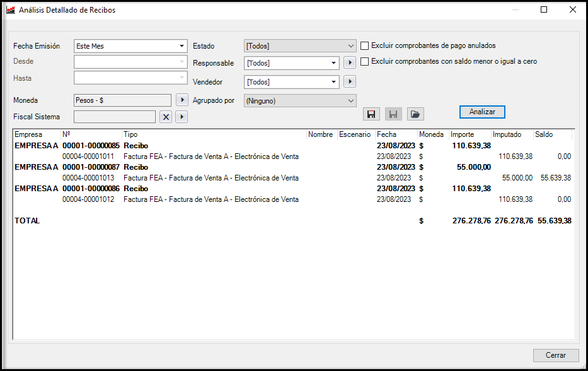588x371 pixels.
Task: Click the TOTAL row saldo 55.639,38
Action: [x=554, y=221]
